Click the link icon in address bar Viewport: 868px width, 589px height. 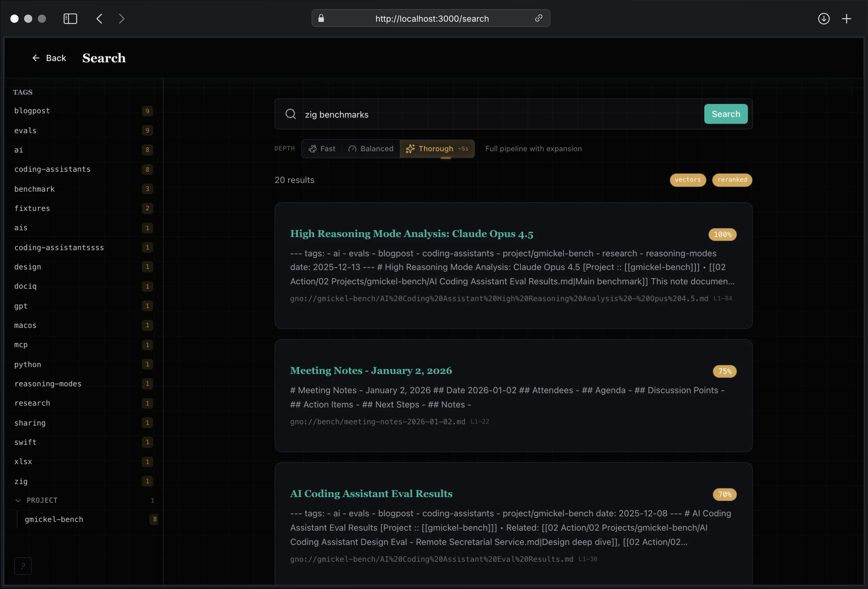click(538, 18)
